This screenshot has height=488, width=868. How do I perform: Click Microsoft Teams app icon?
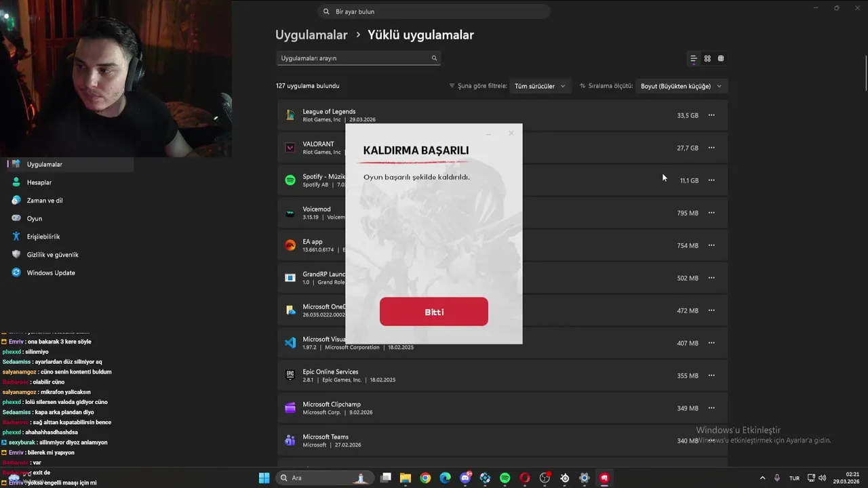290,441
